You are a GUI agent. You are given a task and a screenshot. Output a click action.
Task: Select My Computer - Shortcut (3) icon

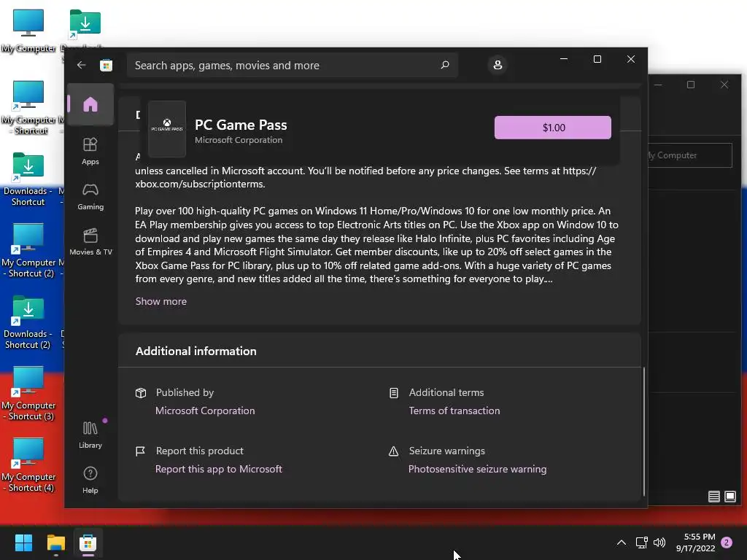pyautogui.click(x=30, y=393)
